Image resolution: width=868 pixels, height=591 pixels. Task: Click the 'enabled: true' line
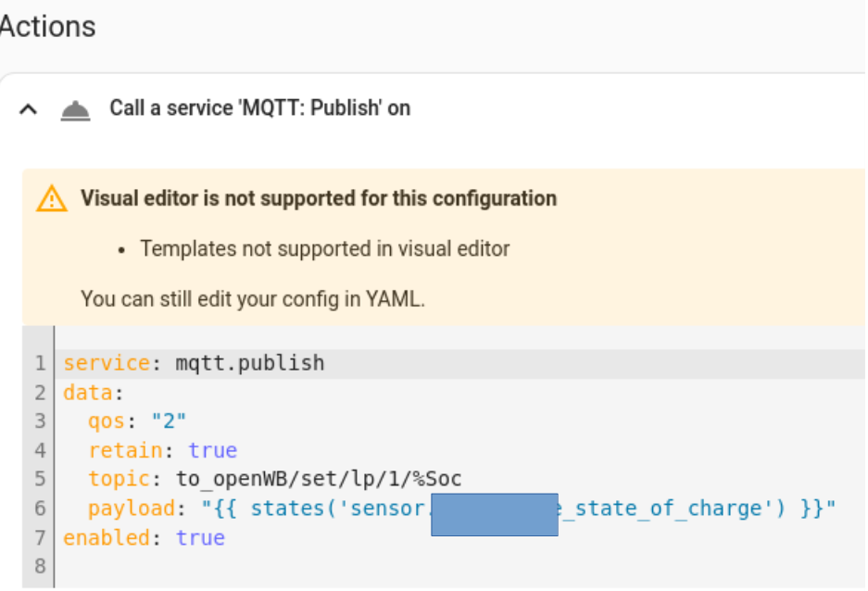tap(144, 538)
